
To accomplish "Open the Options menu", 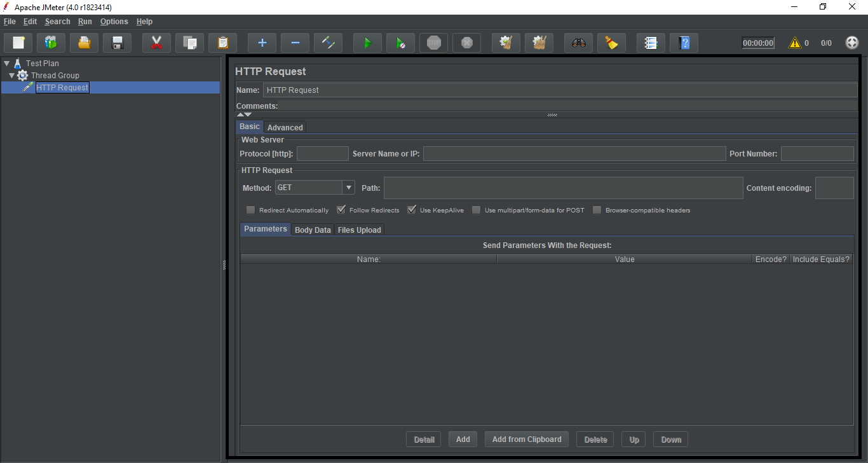I will tap(114, 22).
